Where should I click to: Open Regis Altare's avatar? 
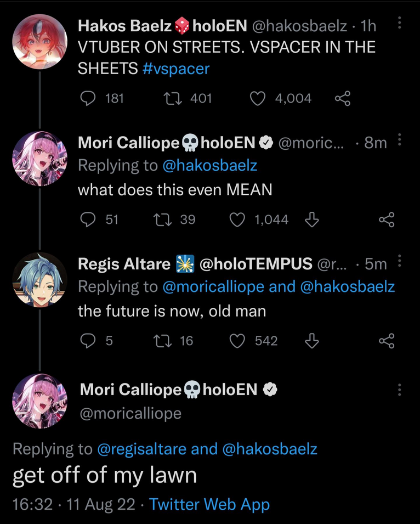(x=39, y=280)
